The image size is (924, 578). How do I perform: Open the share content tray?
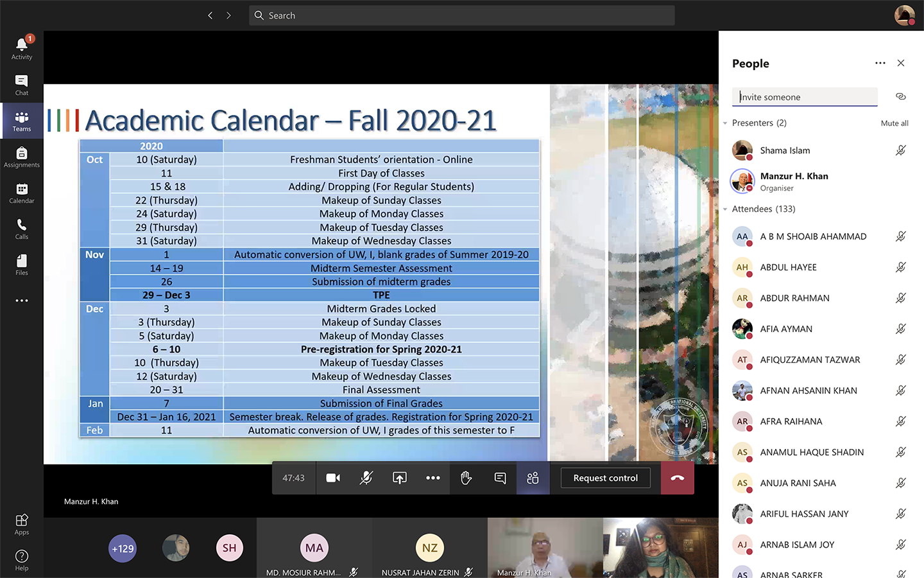400,478
